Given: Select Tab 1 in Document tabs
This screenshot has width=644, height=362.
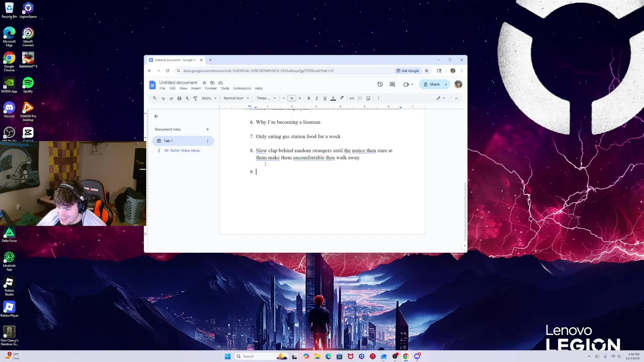Looking at the screenshot, I should 183,141.
